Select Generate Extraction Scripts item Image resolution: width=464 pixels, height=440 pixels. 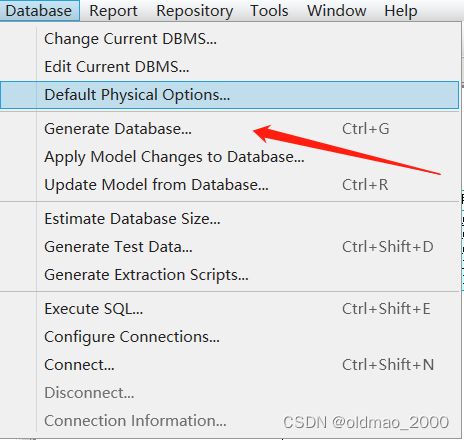point(230,275)
